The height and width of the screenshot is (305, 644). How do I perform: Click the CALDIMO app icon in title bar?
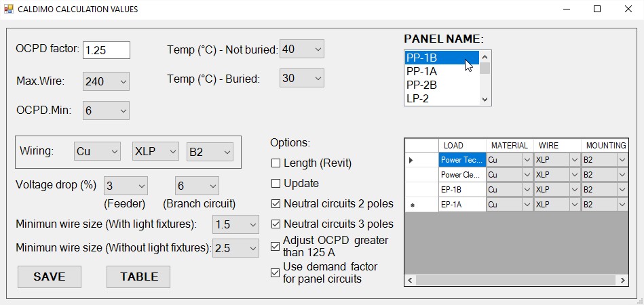click(x=9, y=9)
